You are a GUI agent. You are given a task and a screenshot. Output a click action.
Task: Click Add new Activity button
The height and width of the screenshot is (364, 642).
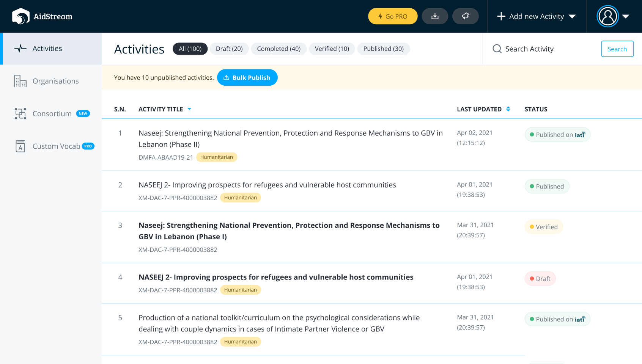[537, 16]
